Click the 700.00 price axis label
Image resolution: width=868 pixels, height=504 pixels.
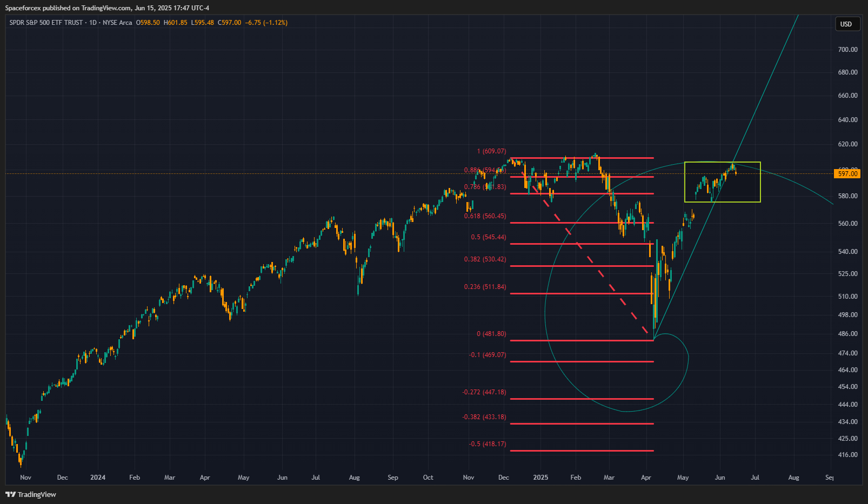tap(847, 49)
